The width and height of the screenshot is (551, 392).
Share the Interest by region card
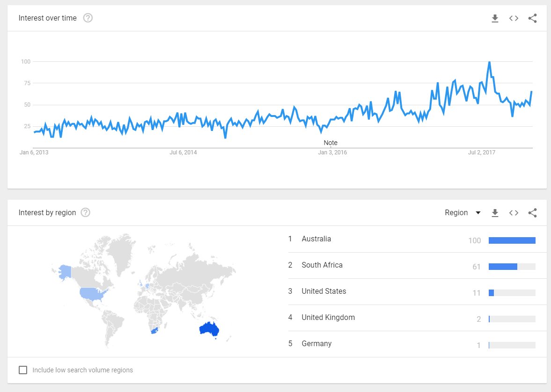click(532, 213)
